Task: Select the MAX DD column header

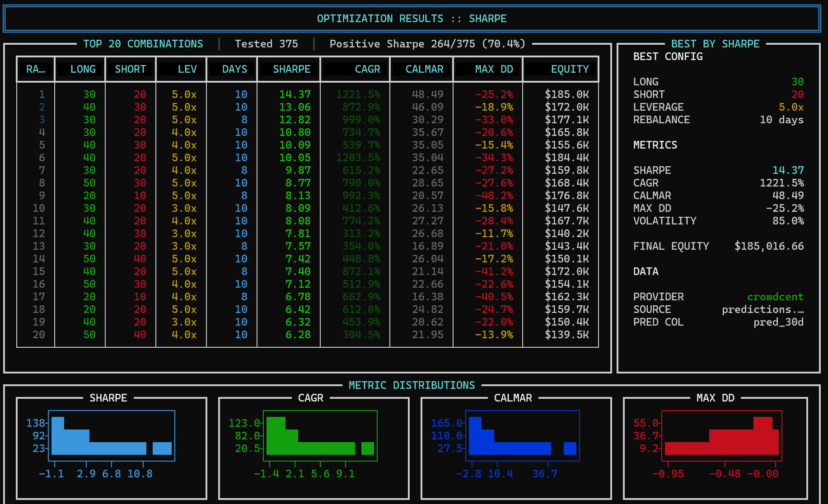Action: click(493, 69)
